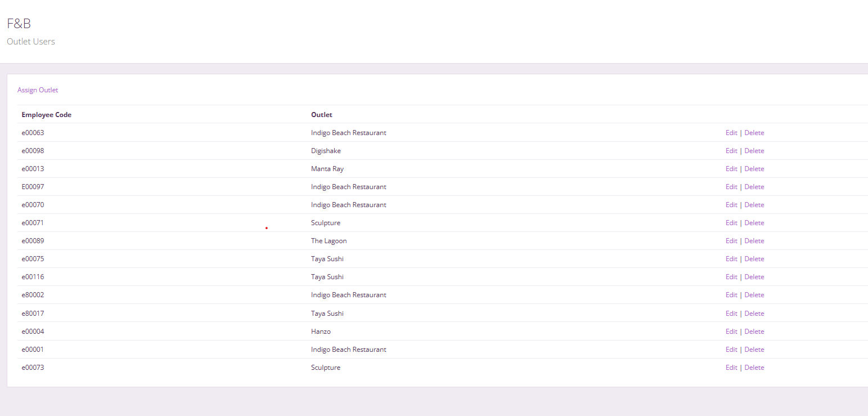This screenshot has height=416, width=868.
Task: Delete the e00071 Sculpture assignment
Action: point(754,223)
